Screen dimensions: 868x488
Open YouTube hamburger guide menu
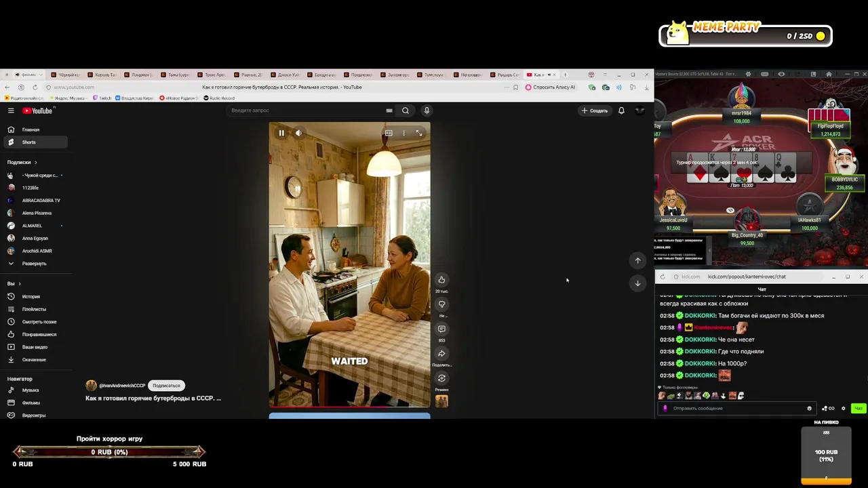coord(11,110)
